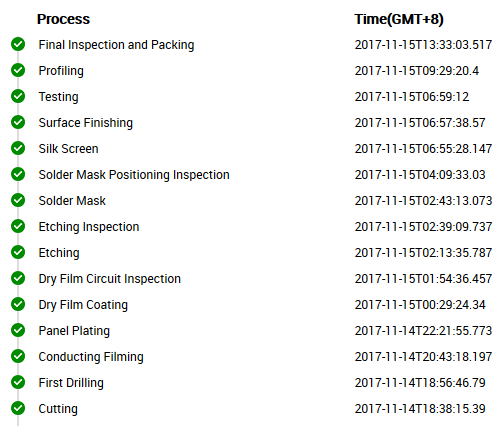497x429 pixels.
Task: Click the First Drilling checkmark icon
Action: [x=18, y=382]
